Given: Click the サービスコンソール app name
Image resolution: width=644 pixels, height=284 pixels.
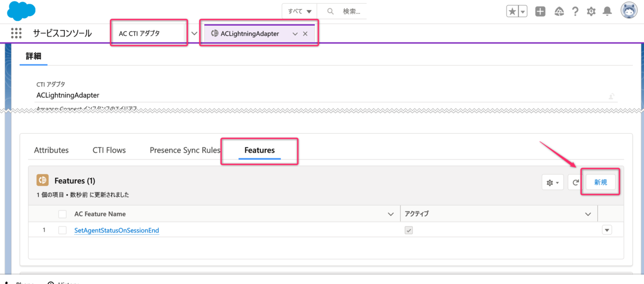Looking at the screenshot, I should pyautogui.click(x=62, y=33).
